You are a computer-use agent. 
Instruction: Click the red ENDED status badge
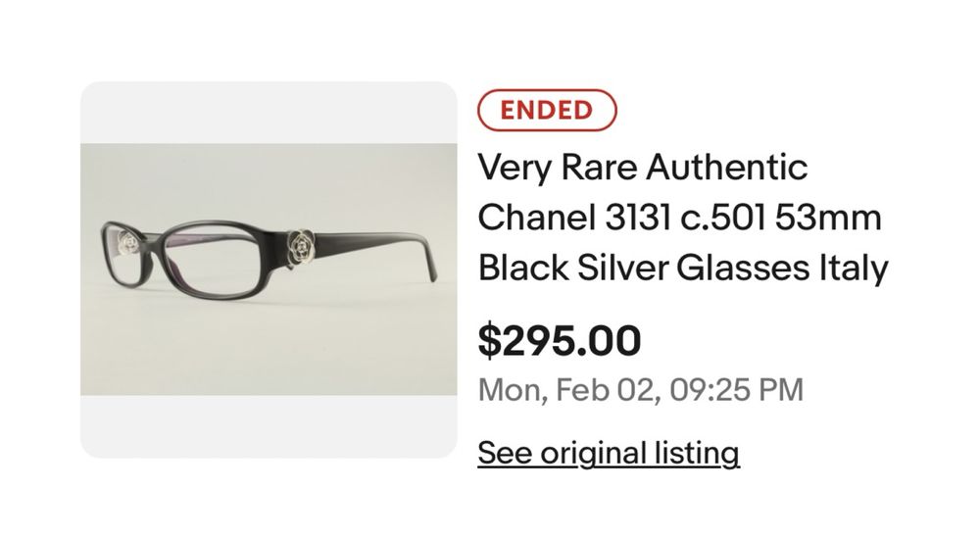(547, 110)
